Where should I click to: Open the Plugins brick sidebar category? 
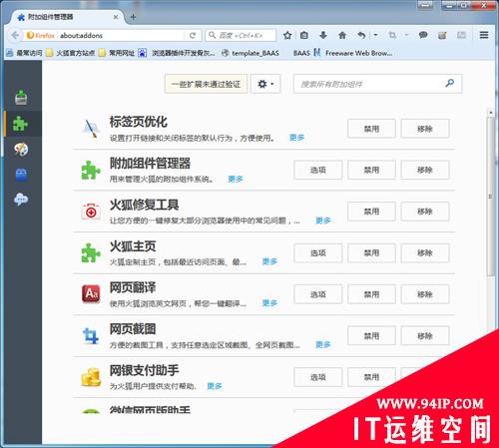click(x=21, y=175)
